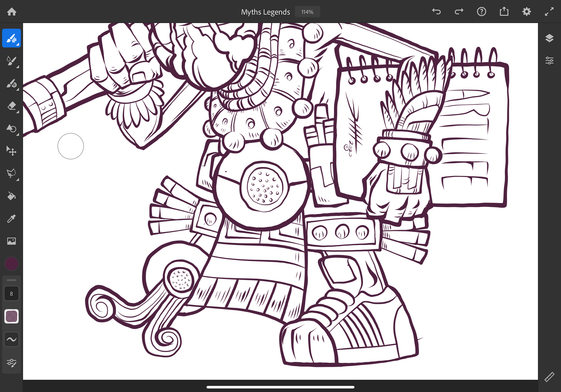Viewport: 561px width, 392px height.
Task: Open the brush smoothing setting
Action: click(11, 339)
